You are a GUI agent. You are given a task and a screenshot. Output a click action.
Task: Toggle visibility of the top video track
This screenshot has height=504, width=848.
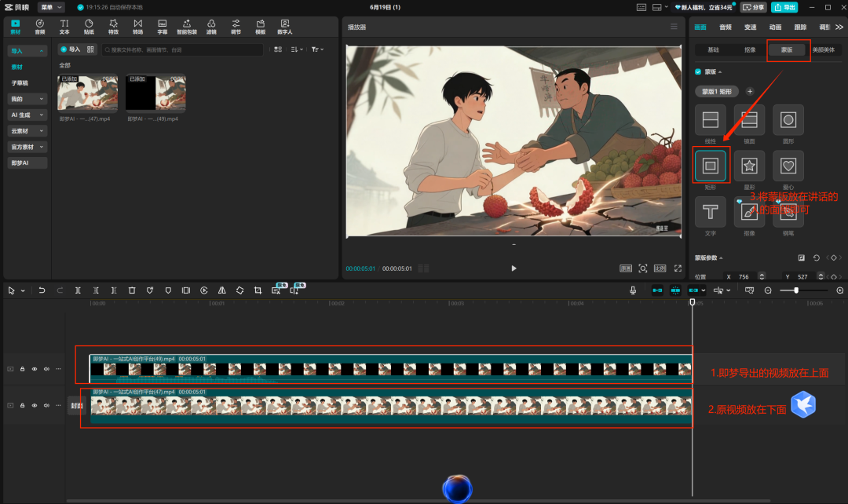point(35,369)
